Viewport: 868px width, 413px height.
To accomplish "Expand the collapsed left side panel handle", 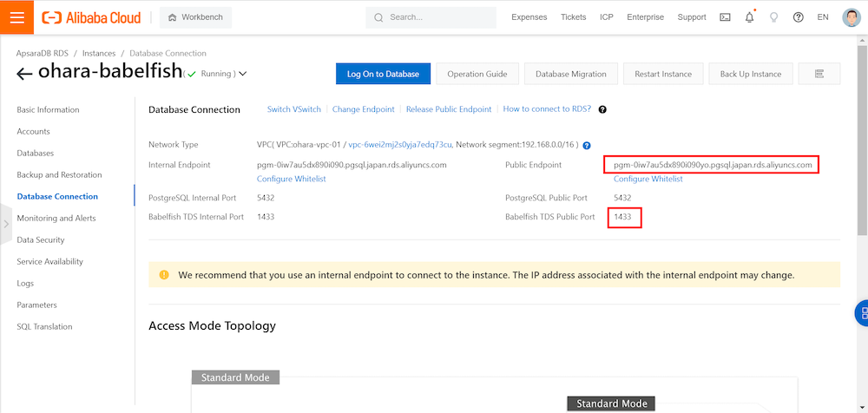I will point(5,224).
